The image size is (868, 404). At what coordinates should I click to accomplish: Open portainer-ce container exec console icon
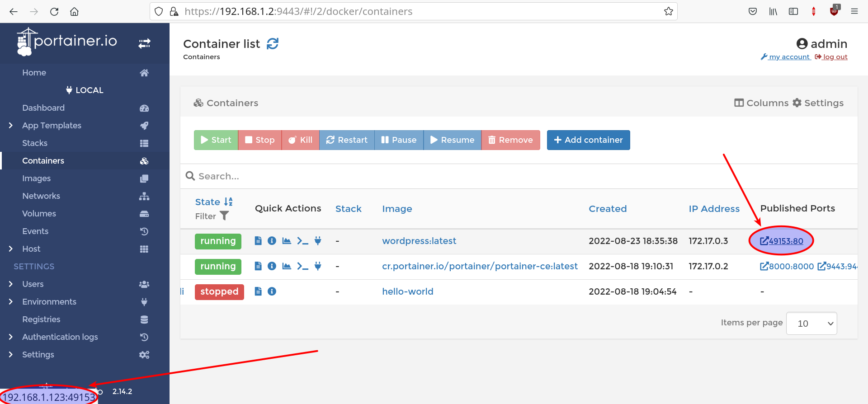tap(302, 266)
